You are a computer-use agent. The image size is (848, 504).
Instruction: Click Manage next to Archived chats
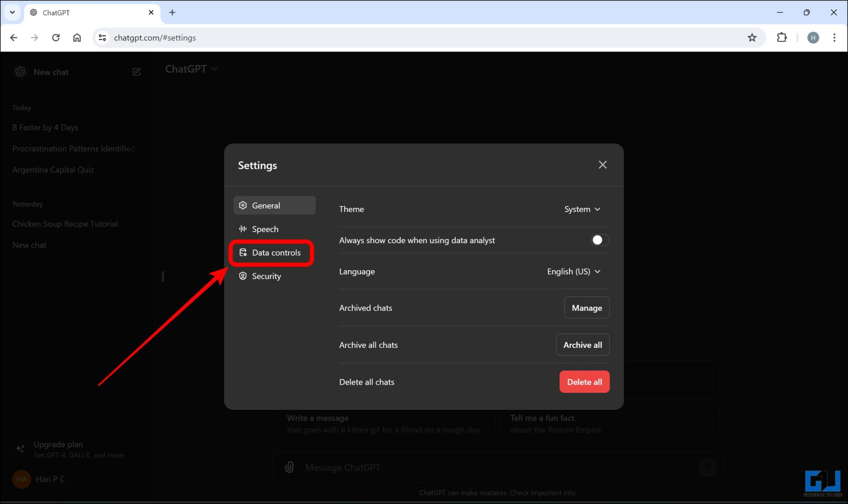[x=586, y=308]
